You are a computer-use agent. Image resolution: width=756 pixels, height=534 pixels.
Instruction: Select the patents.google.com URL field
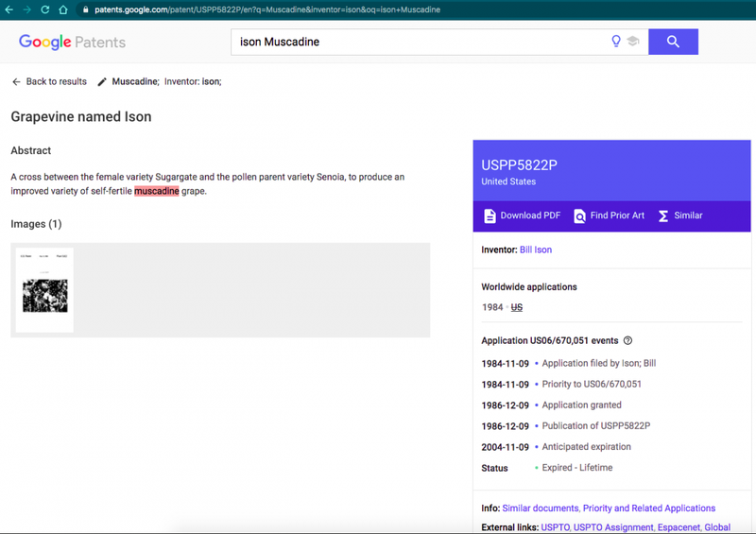[267, 9]
